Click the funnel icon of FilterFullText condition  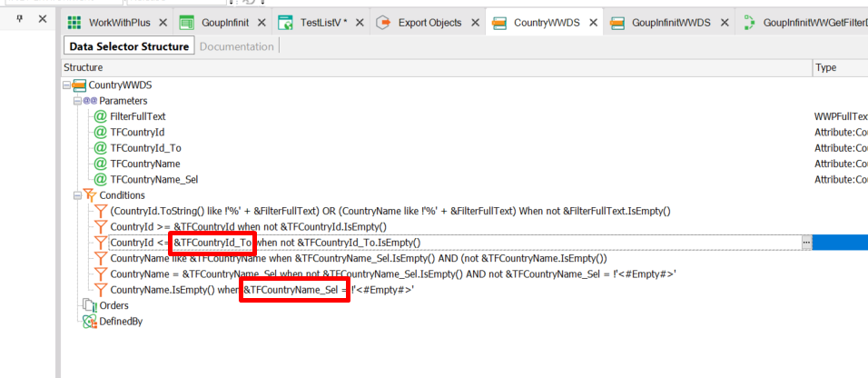coord(100,211)
